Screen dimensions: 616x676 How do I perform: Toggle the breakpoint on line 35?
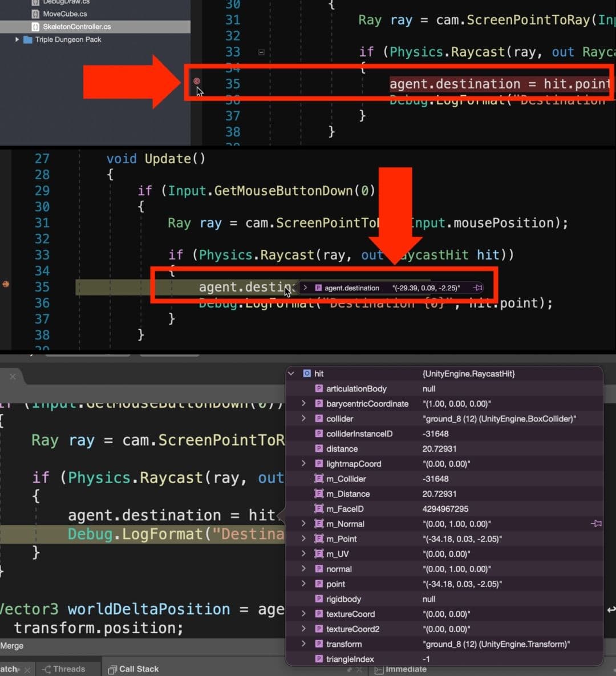coord(197,82)
